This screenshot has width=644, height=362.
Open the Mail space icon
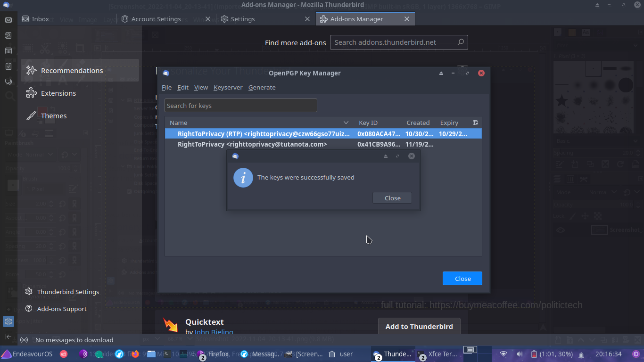(x=8, y=20)
